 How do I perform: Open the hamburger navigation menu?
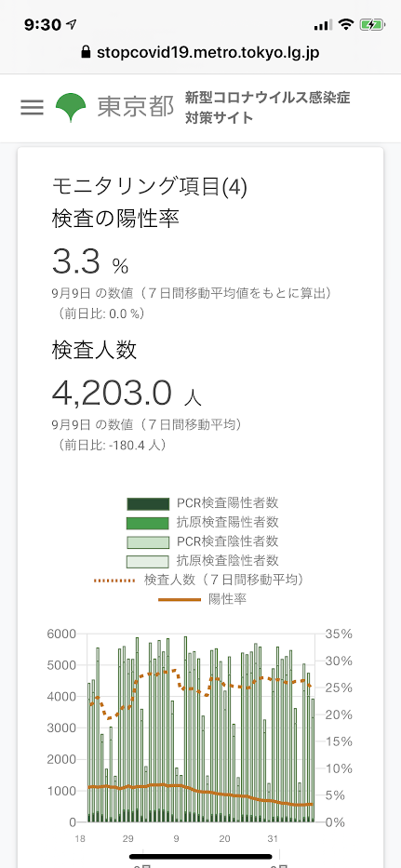[33, 107]
